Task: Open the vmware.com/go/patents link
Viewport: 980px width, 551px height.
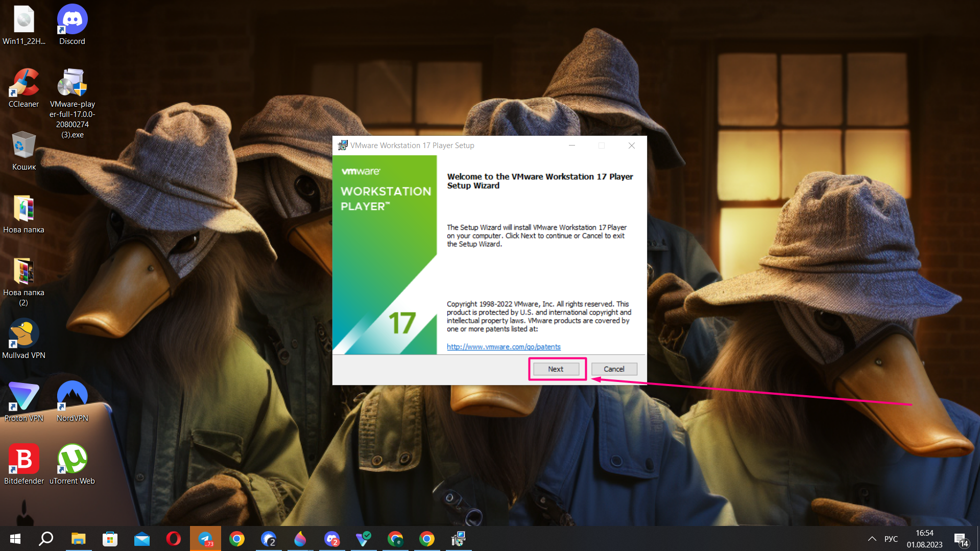Action: (504, 347)
